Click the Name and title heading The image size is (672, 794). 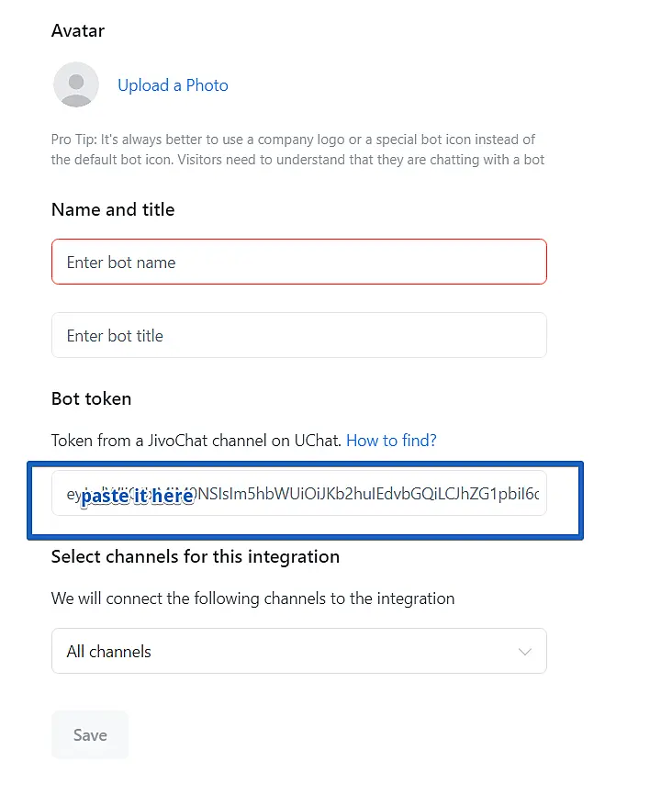[x=113, y=210]
